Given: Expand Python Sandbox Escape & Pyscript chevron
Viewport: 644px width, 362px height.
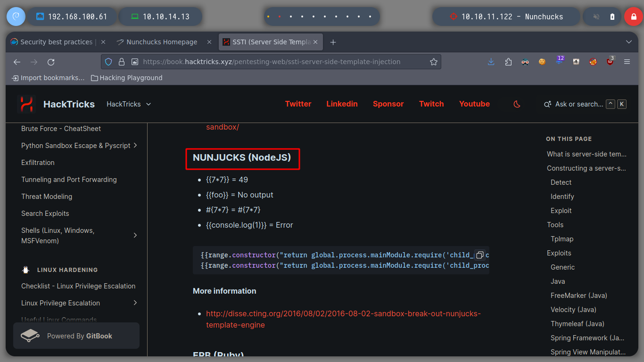Looking at the screenshot, I should pyautogui.click(x=135, y=145).
